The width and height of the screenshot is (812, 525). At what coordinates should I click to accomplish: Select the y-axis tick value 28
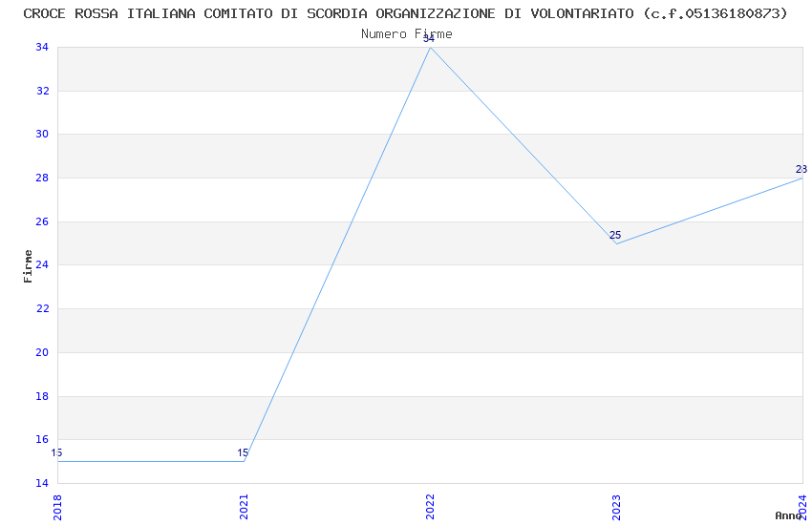(42, 178)
